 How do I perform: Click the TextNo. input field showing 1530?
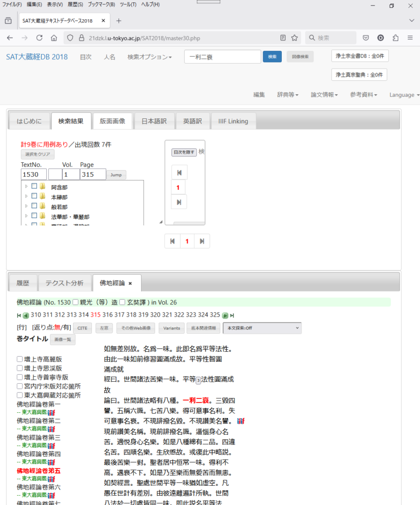(34, 175)
